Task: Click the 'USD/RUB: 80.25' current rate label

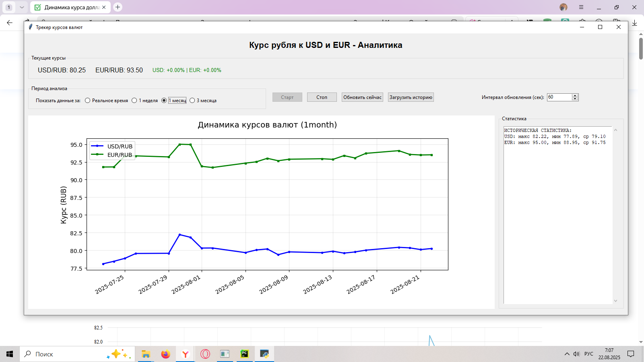Action: 62,70
